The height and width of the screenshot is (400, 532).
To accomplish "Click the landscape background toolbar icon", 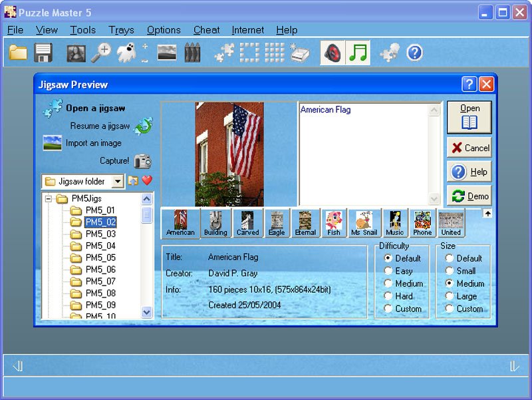I will [x=167, y=53].
